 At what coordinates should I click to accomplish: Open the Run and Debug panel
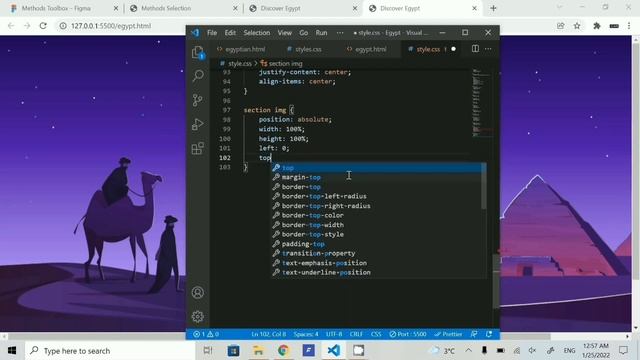[198, 124]
